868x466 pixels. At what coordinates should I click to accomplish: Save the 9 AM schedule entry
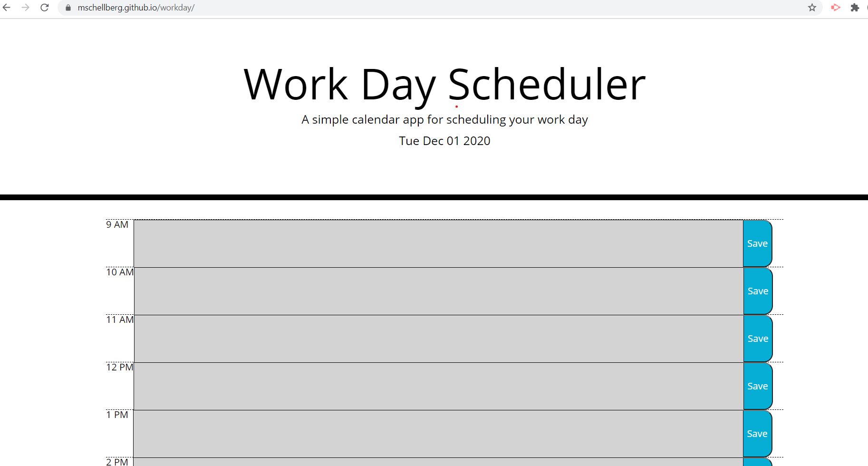click(x=757, y=243)
